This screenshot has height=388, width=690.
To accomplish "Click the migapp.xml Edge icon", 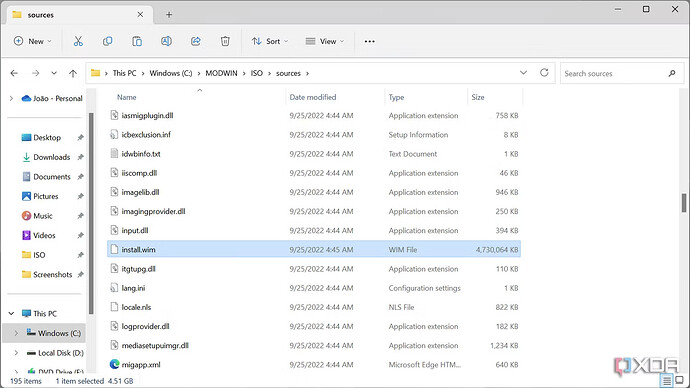I will tap(114, 364).
